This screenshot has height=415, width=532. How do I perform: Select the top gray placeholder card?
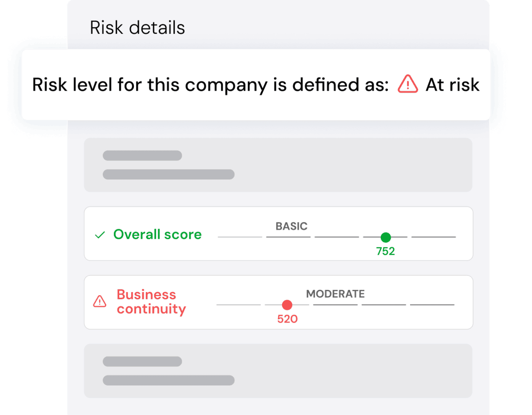pyautogui.click(x=278, y=165)
